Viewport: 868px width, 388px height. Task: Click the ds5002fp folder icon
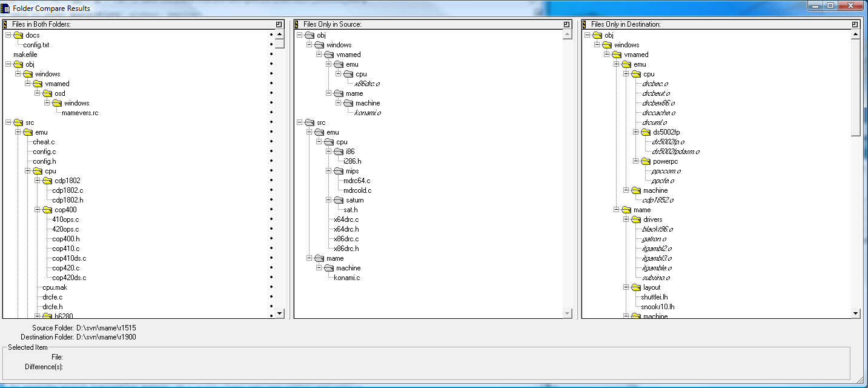646,132
